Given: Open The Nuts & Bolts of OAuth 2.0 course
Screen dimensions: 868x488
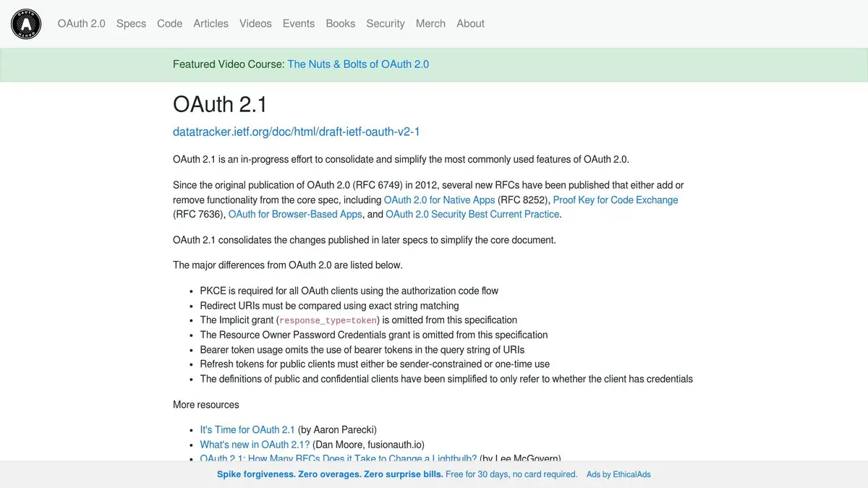Looking at the screenshot, I should click(358, 64).
